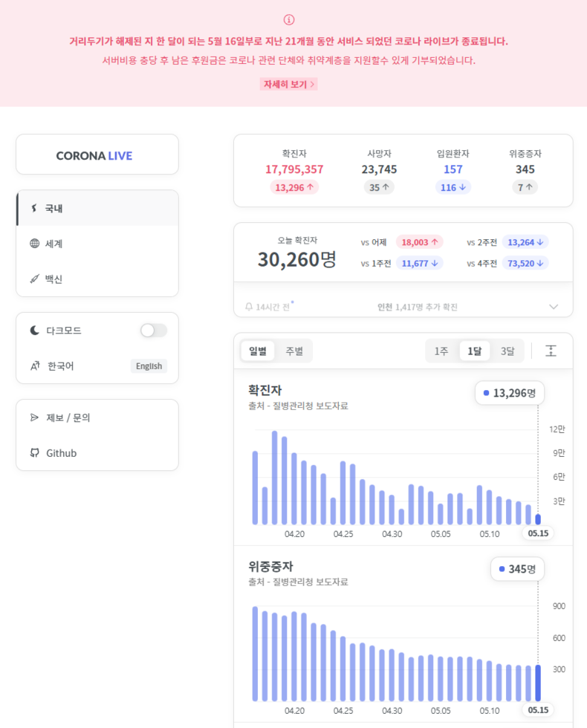The height and width of the screenshot is (728, 587).
Task: Open 자세히 보기 details link
Action: [289, 84]
